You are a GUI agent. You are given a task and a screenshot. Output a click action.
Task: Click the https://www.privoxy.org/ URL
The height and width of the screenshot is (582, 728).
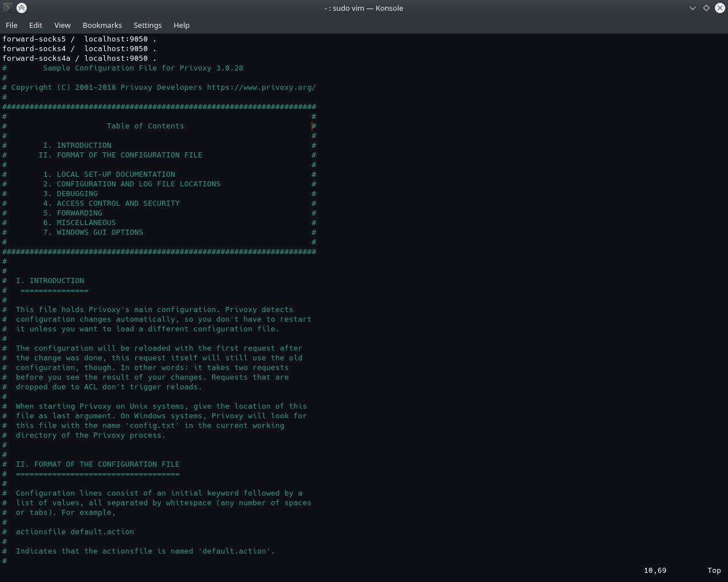pyautogui.click(x=262, y=88)
